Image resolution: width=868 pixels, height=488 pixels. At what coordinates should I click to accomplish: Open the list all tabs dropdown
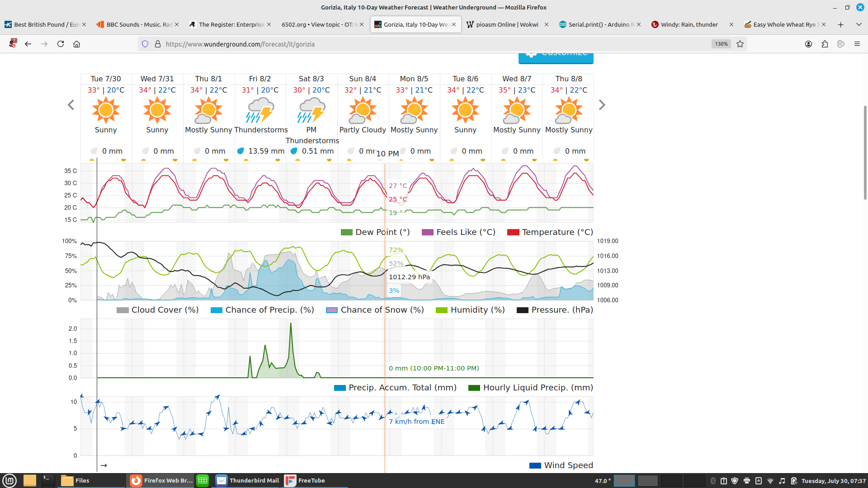859,24
